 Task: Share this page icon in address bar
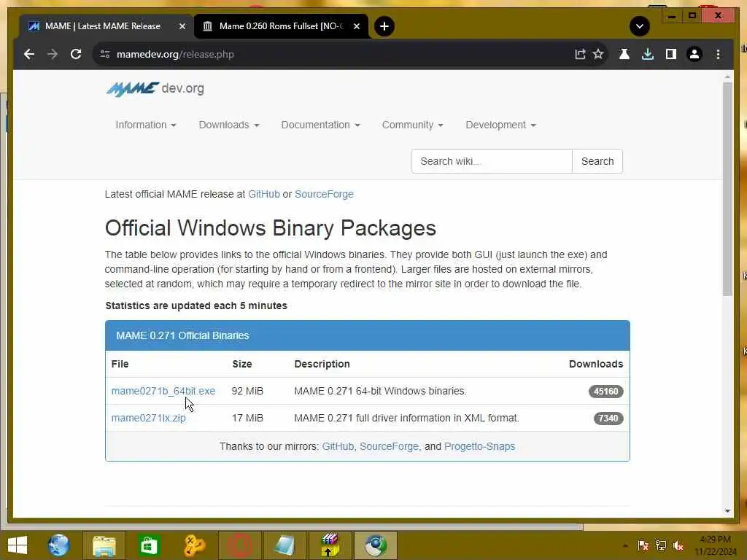tap(580, 54)
